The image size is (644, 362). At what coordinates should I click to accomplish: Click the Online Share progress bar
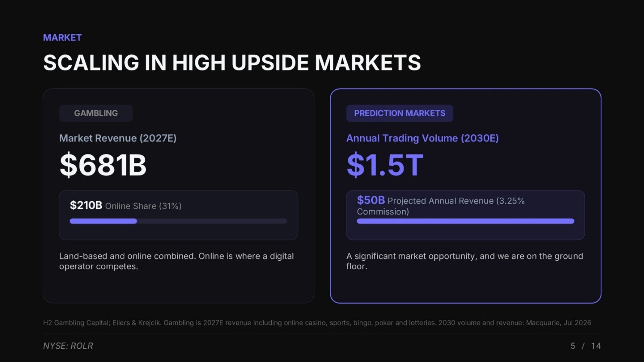178,221
